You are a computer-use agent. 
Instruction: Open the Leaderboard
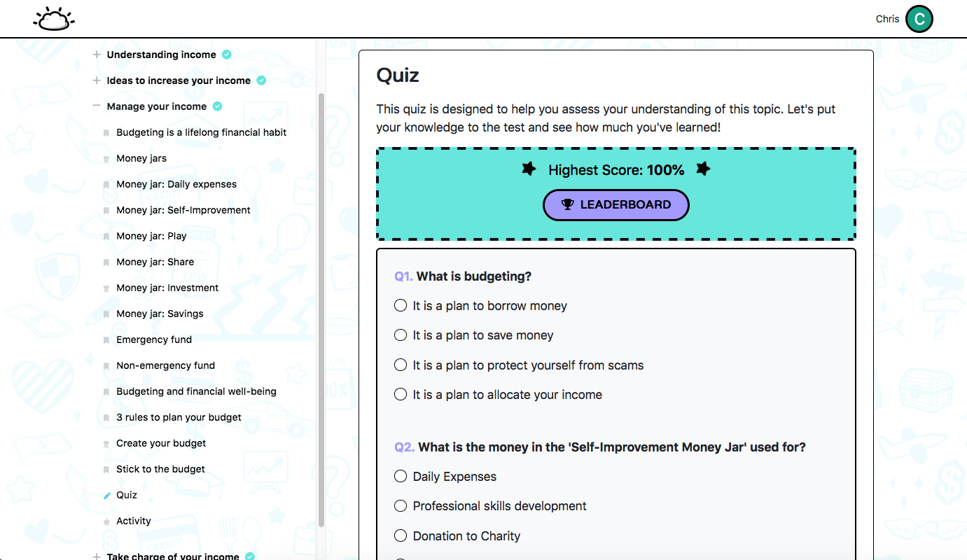[x=615, y=205]
